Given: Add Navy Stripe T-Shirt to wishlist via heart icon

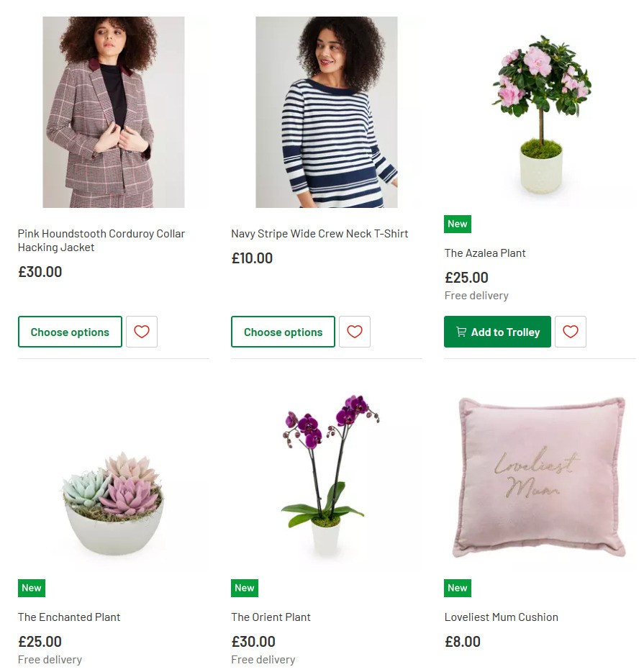Looking at the screenshot, I should [354, 332].
